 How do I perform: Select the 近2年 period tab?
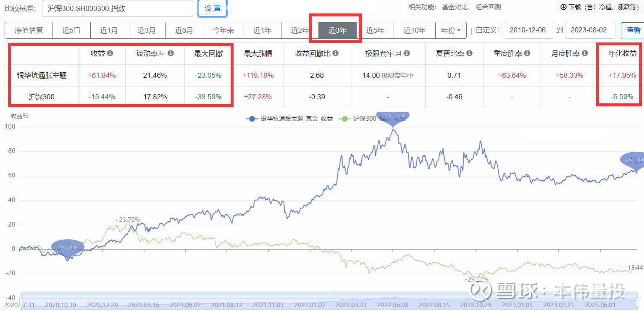(300, 30)
